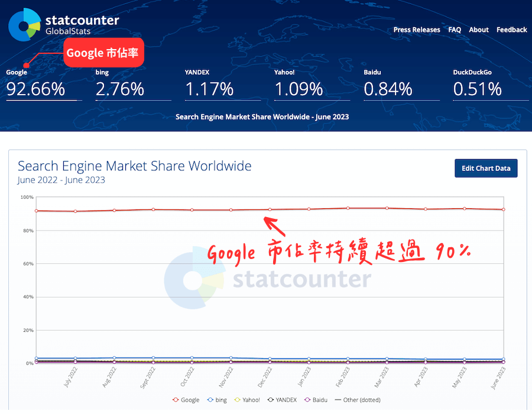
Task: Click the banner caption ending in June 2023
Action: coord(262,117)
